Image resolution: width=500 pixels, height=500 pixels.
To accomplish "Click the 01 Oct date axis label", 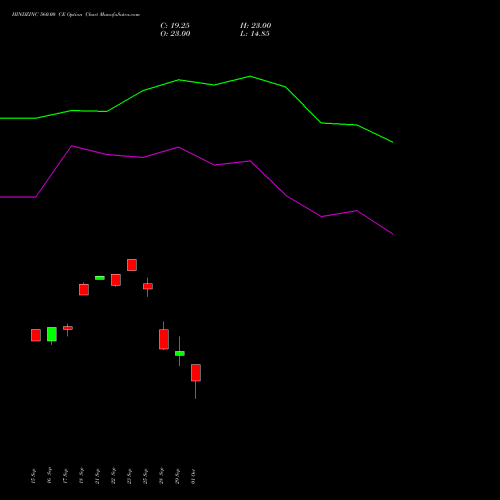I will click(x=193, y=476).
